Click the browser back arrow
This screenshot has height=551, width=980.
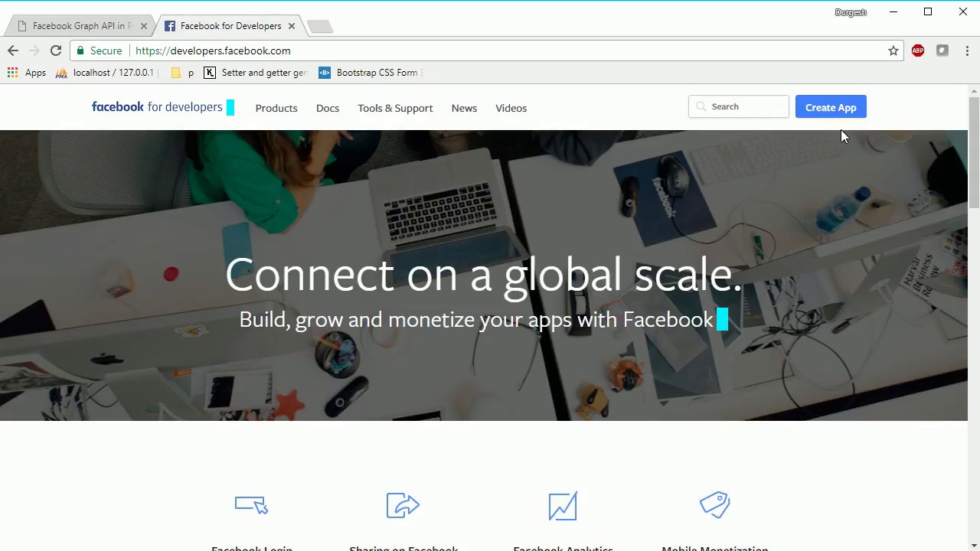[13, 51]
